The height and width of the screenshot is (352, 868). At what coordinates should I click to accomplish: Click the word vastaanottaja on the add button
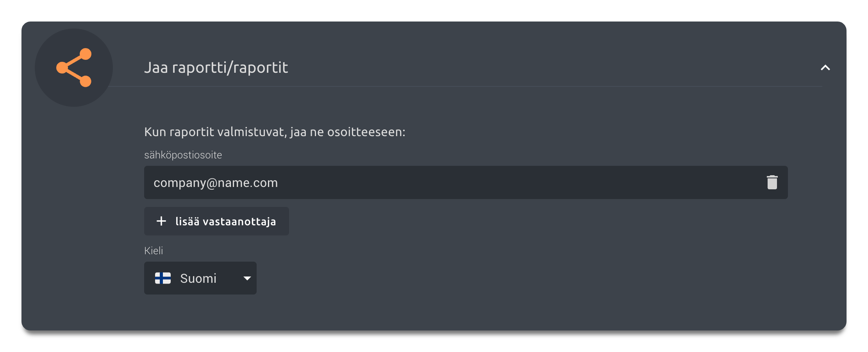click(239, 222)
